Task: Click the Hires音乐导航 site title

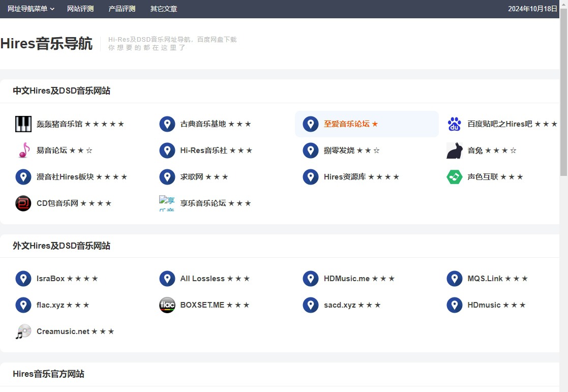Action: (46, 44)
